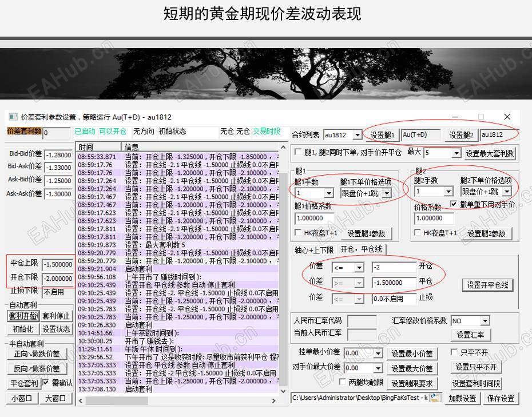Image resolution: width=532 pixels, height=417 pixels.
Task: Click the 套利开始 button
Action: (x=23, y=316)
